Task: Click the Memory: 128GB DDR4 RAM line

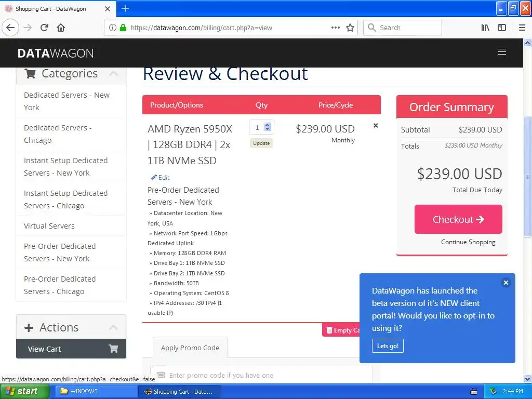Action: 188,253
